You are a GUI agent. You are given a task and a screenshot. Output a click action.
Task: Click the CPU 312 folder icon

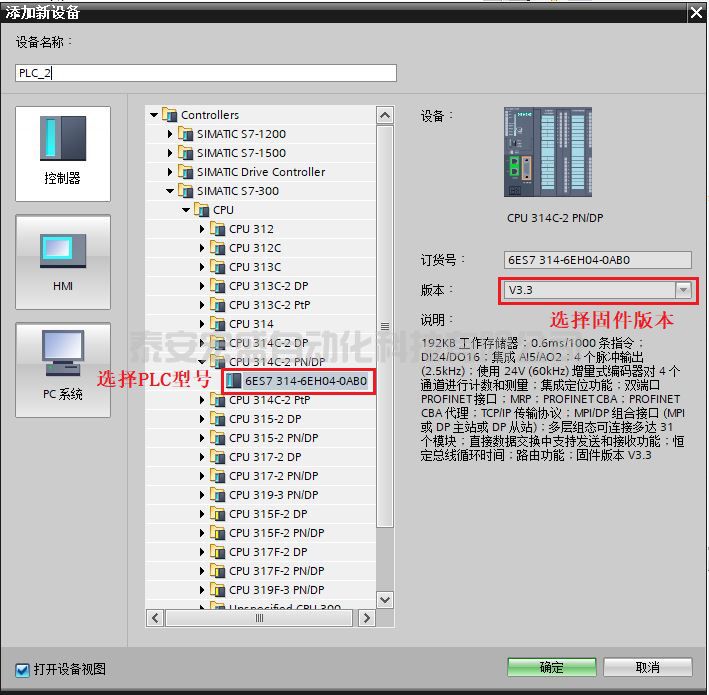coord(218,229)
